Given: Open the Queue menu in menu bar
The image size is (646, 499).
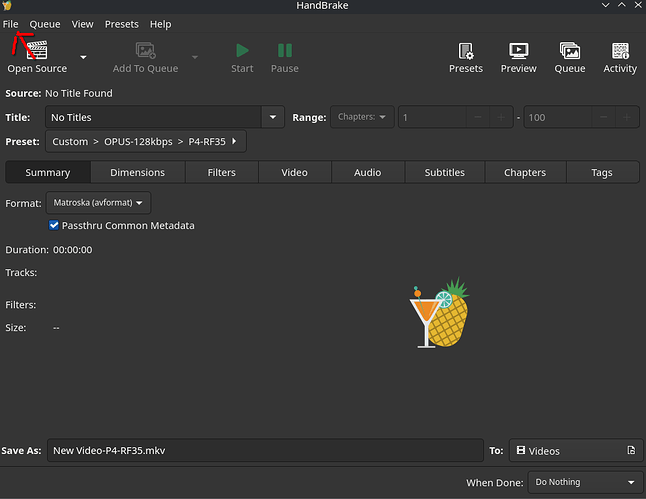Looking at the screenshot, I should 45,24.
